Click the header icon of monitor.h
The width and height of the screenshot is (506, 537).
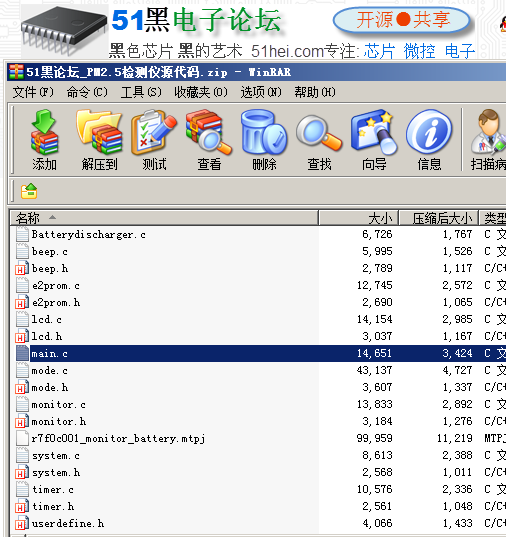coord(22,421)
